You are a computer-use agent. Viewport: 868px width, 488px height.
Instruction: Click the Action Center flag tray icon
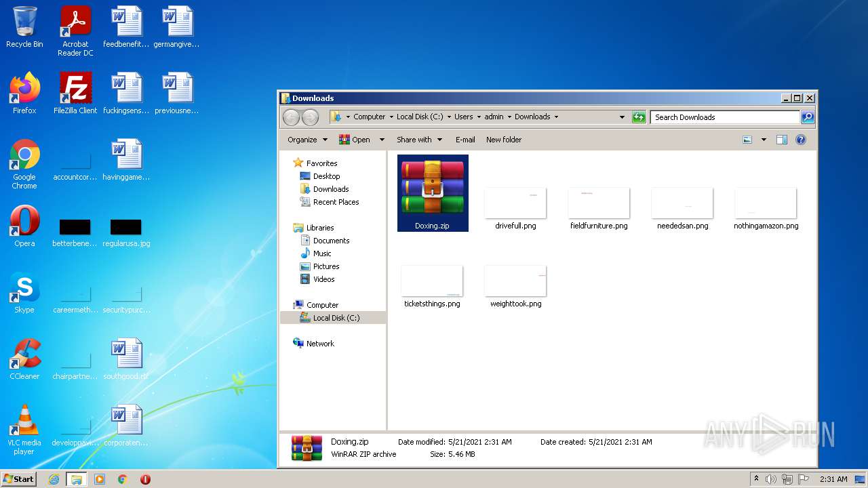click(804, 479)
